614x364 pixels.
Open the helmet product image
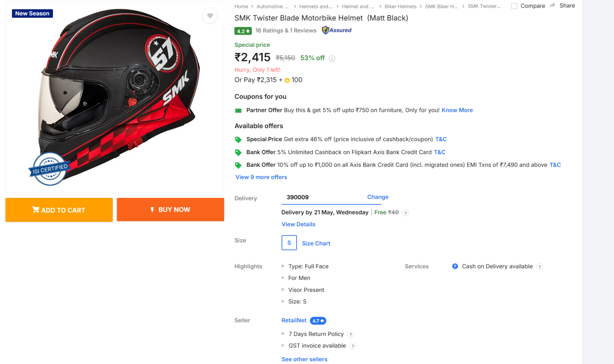[x=115, y=97]
